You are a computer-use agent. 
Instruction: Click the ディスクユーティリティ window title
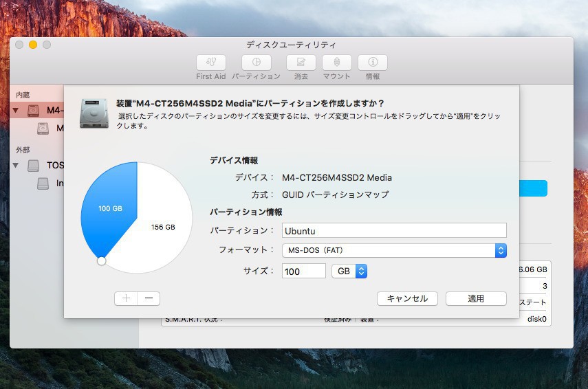tap(292, 45)
